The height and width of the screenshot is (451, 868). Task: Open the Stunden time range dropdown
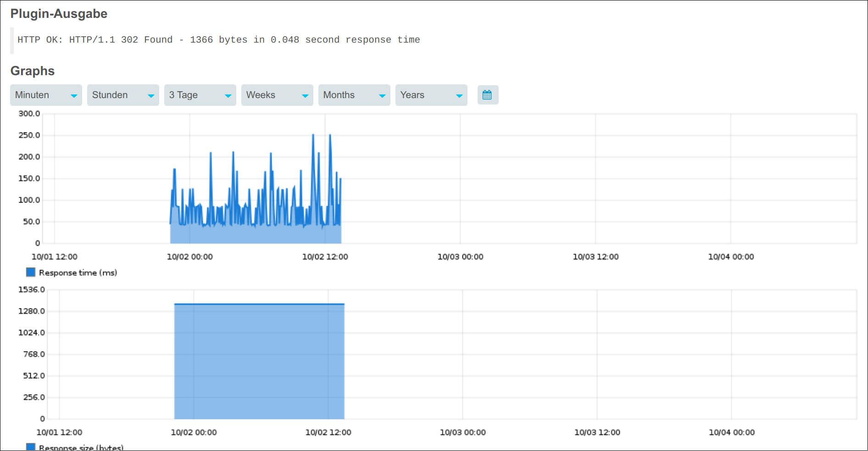(123, 95)
